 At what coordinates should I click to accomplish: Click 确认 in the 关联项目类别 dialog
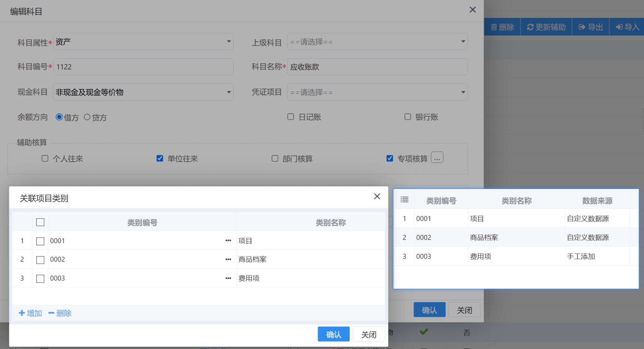coord(333,334)
